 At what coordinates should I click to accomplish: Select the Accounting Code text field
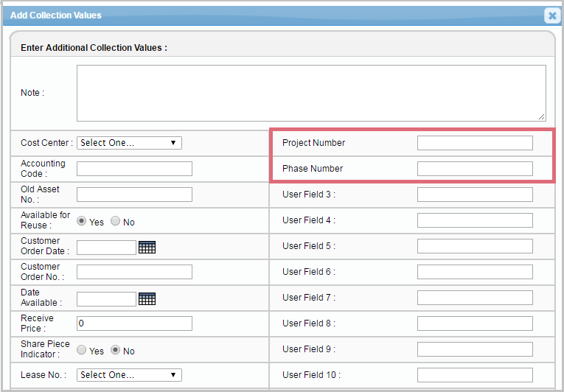[134, 169]
